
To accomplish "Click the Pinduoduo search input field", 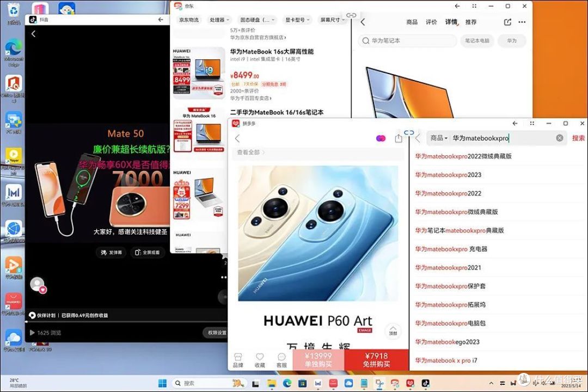I will click(x=497, y=138).
